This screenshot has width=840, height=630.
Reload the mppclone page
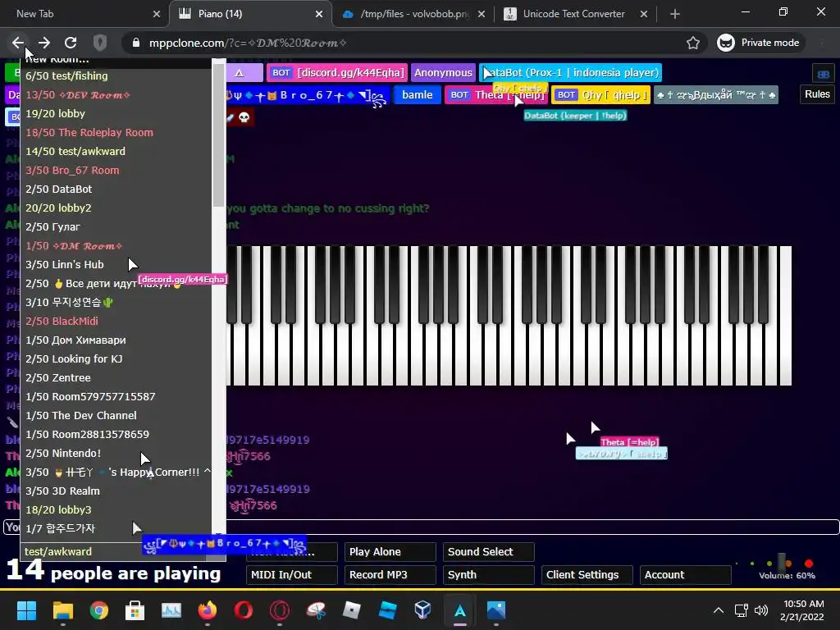coord(71,43)
